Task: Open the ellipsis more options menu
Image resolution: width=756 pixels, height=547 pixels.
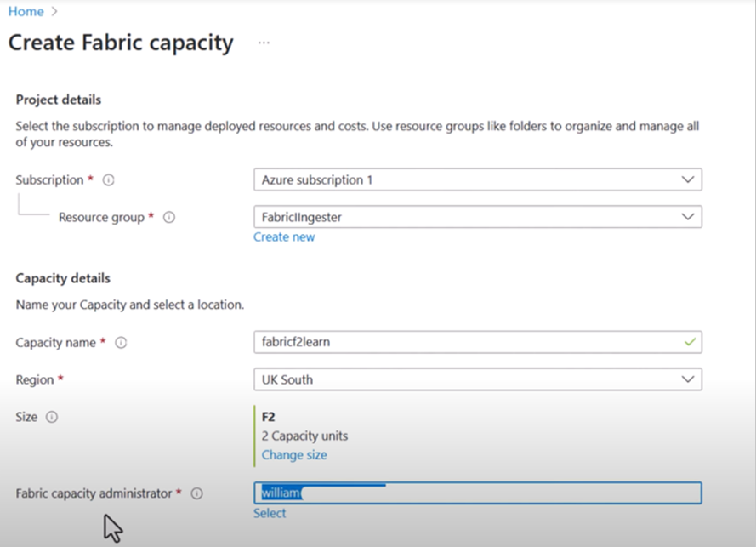Action: [264, 43]
